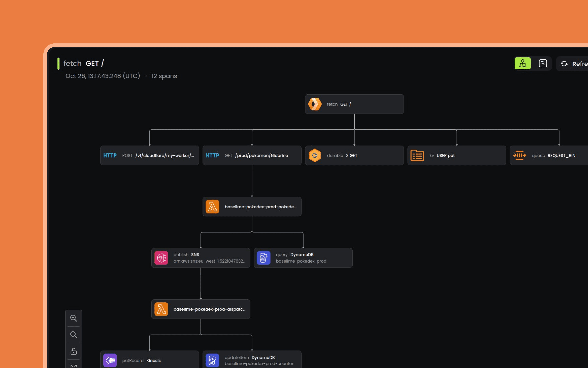
Task: Zoom in on the trace map
Action: pyautogui.click(x=73, y=318)
